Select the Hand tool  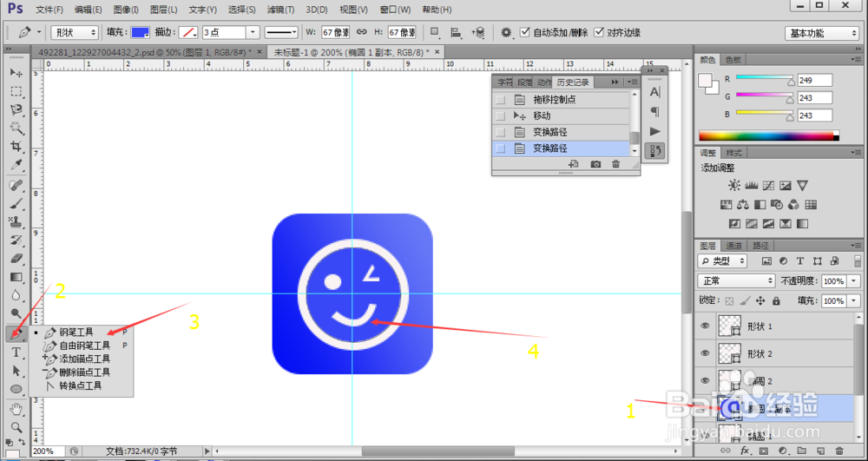pyautogui.click(x=16, y=410)
